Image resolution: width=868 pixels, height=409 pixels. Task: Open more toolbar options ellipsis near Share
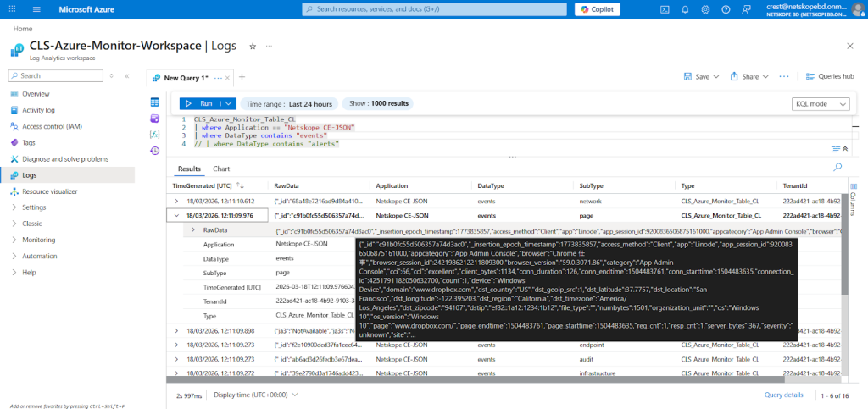783,76
